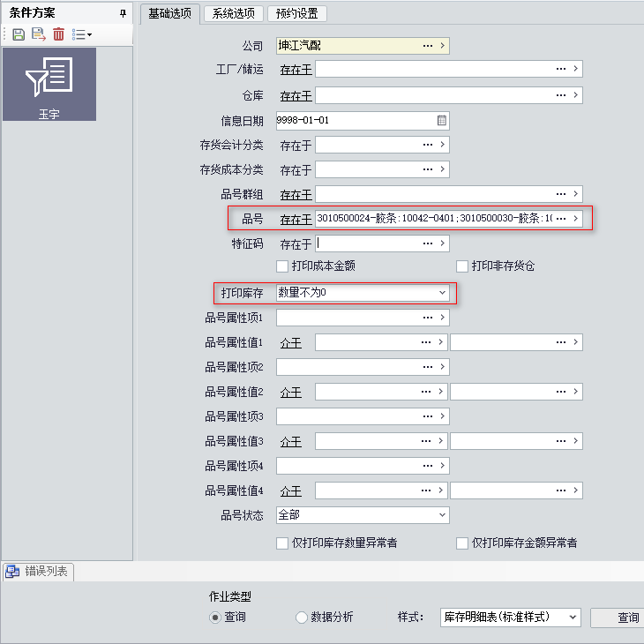
Task: Select the 数据分析 radio button
Action: (x=302, y=618)
